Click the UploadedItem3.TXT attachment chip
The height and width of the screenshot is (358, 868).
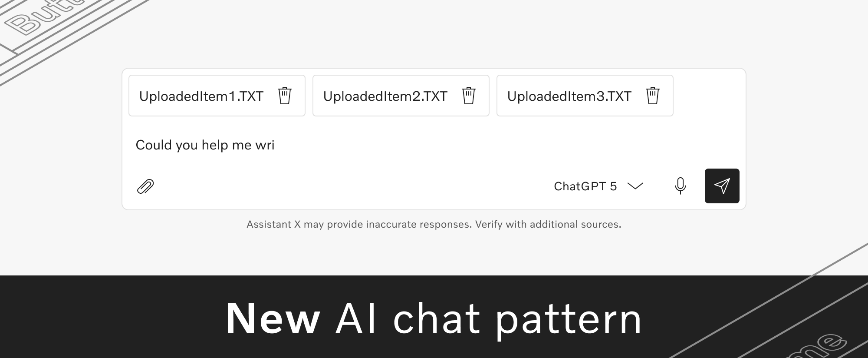569,96
